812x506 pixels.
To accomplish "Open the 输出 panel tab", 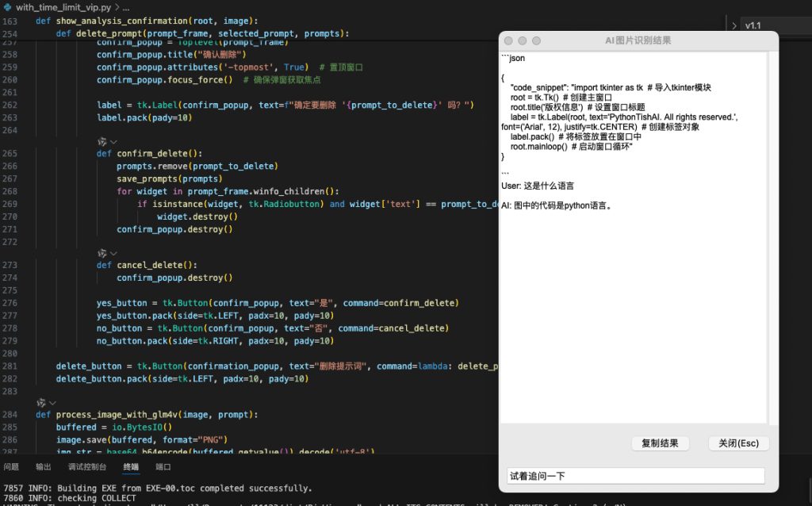I will pos(44,467).
